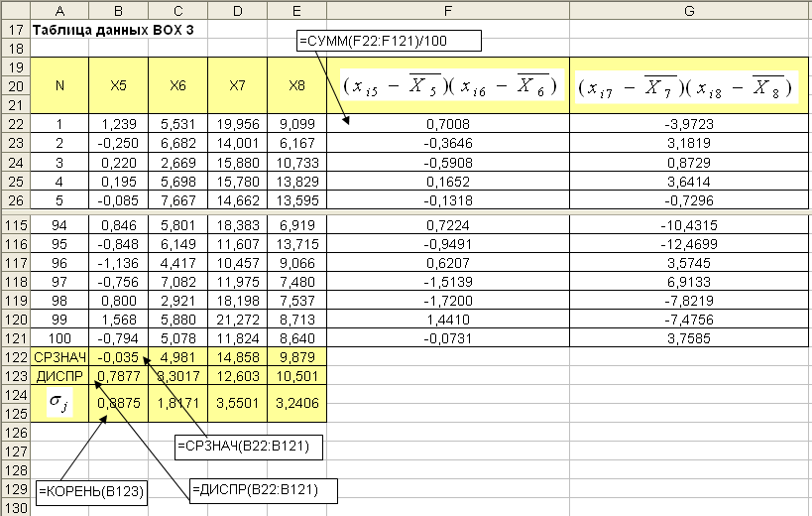Screen dimensions: 812x516
Task: Select cell with value 7,667
Action: click(x=178, y=200)
